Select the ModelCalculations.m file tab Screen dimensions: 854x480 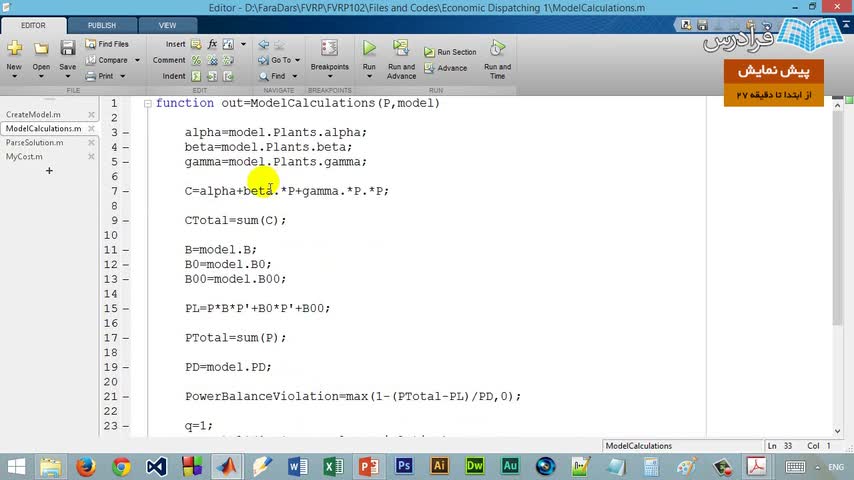[x=44, y=129]
